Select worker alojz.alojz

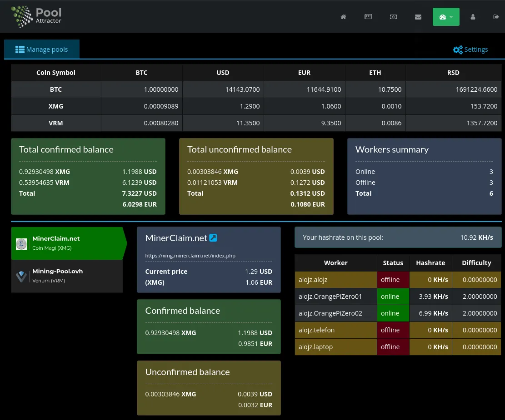pyautogui.click(x=335, y=280)
